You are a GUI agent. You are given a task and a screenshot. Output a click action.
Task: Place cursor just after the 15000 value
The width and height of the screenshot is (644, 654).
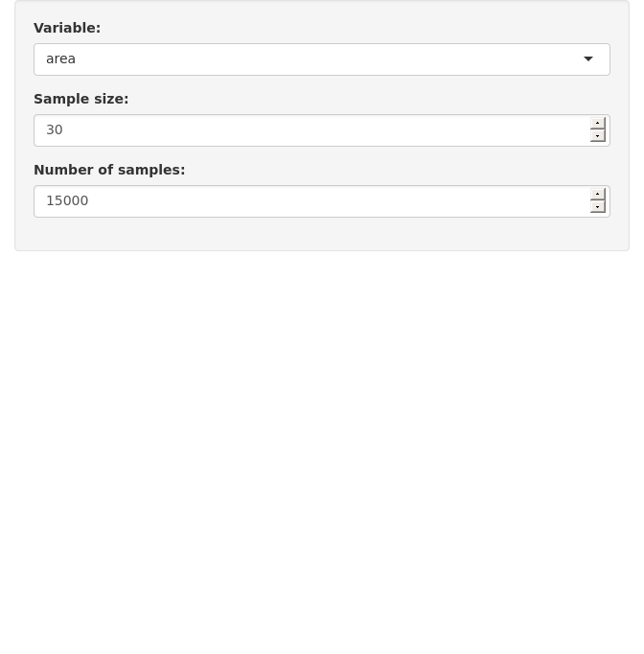pyautogui.click(x=89, y=201)
